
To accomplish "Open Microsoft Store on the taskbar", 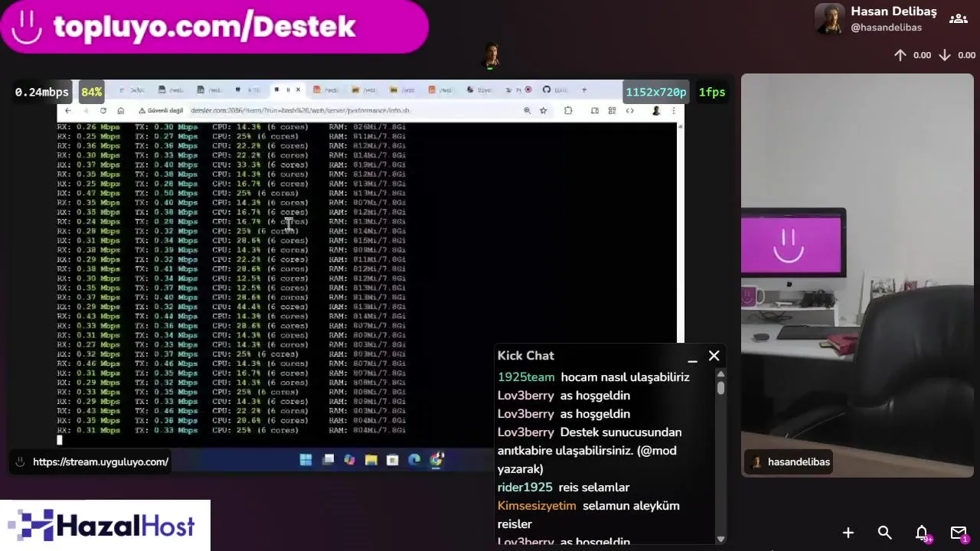I will [393, 460].
